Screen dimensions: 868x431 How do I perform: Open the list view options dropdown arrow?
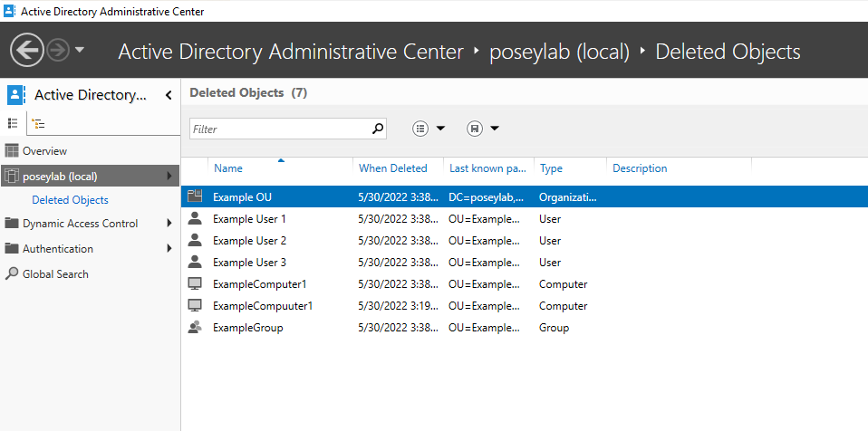pyautogui.click(x=440, y=129)
